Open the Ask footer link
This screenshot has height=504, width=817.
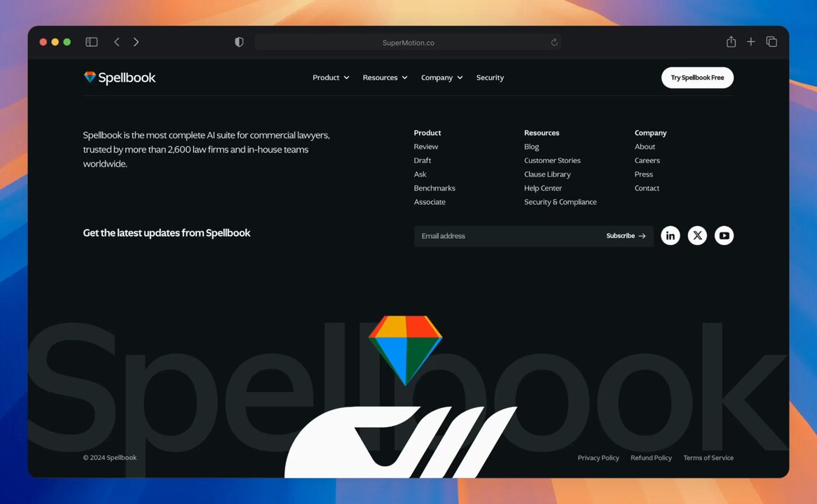(x=420, y=174)
